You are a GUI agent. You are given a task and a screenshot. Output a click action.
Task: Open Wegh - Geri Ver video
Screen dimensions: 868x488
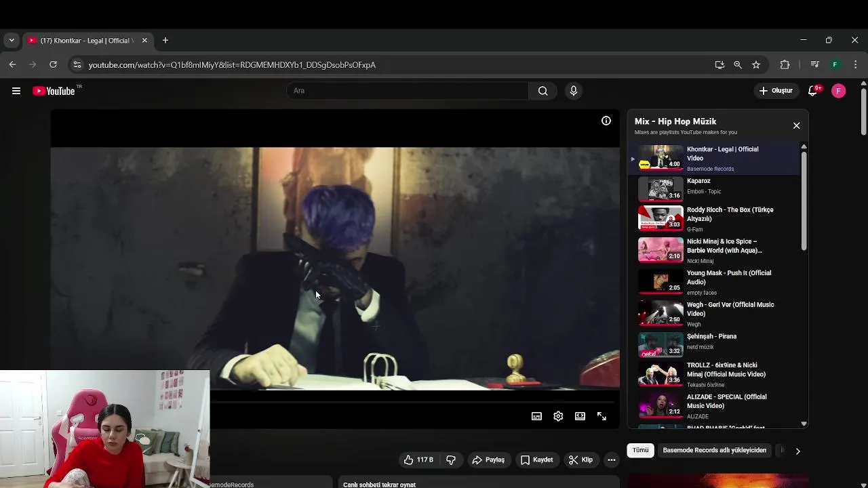coord(714,314)
